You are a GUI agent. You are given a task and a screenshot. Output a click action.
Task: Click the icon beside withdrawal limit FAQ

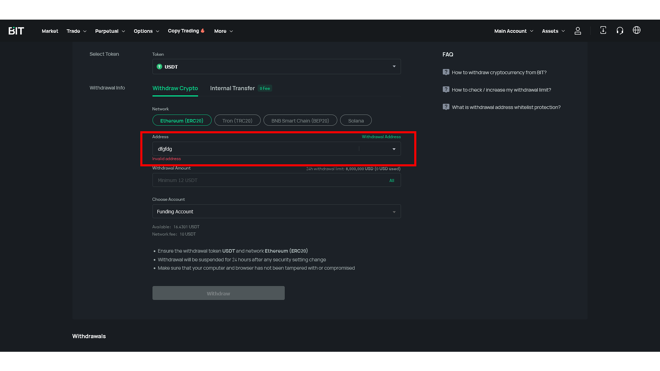point(446,89)
